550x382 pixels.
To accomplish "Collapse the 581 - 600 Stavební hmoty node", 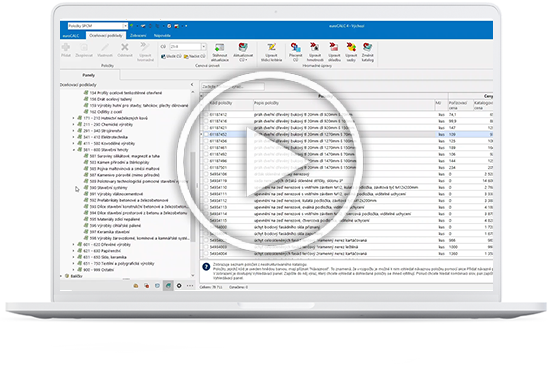I will click(x=74, y=150).
